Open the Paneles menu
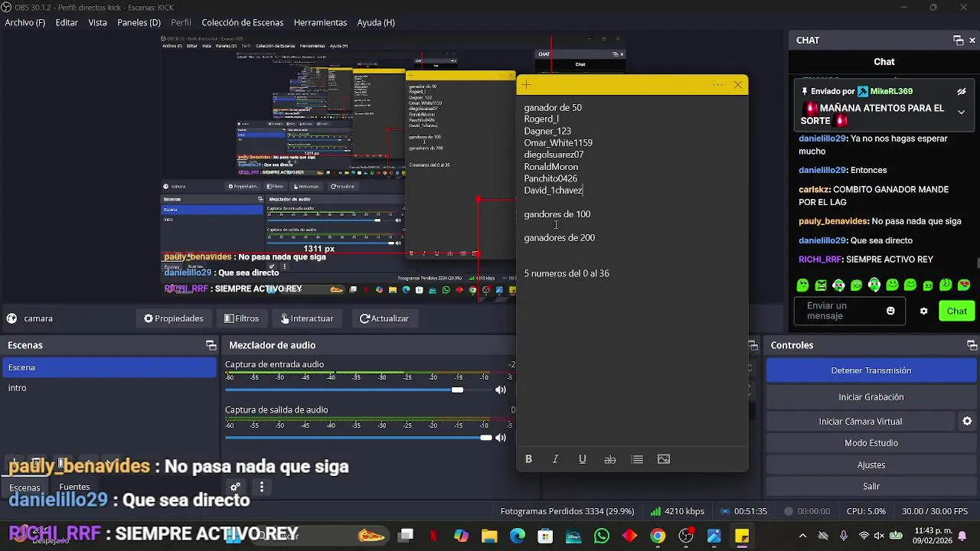This screenshot has height=551, width=980. click(139, 22)
